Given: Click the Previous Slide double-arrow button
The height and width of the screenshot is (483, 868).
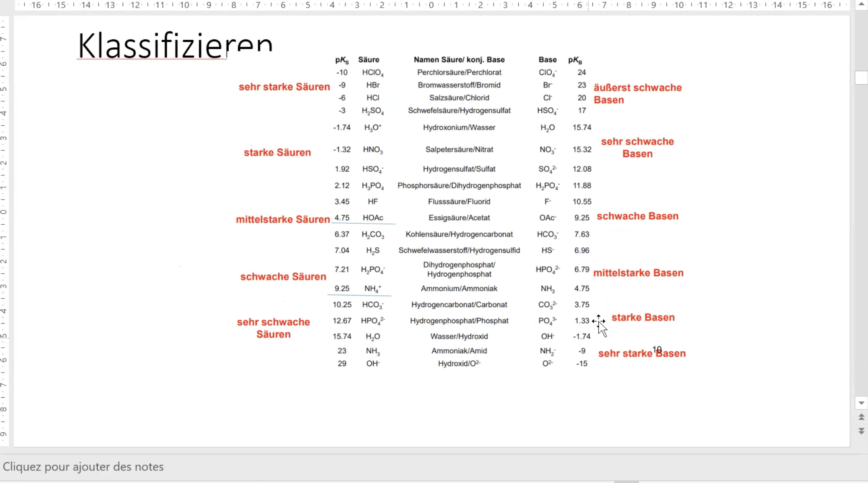Looking at the screenshot, I should (x=861, y=417).
